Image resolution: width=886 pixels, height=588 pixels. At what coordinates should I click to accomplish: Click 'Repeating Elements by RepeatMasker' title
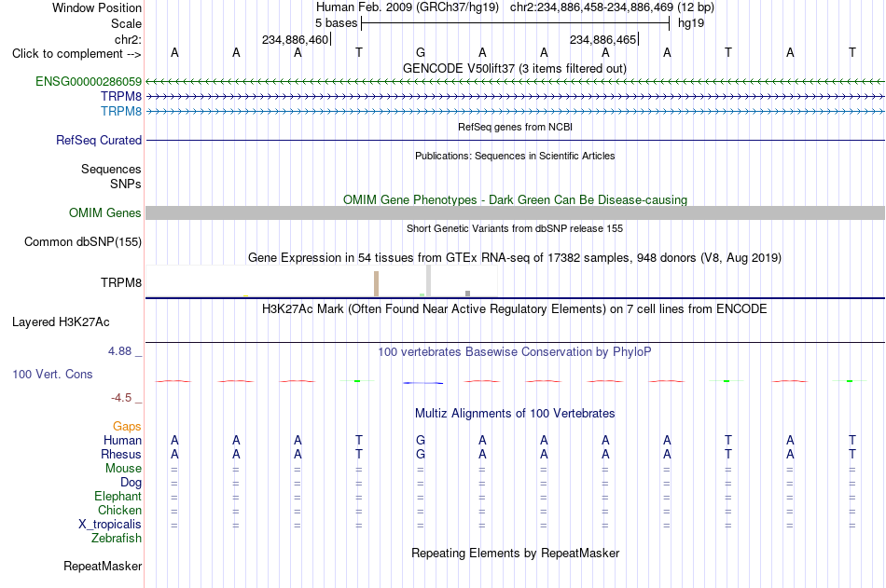(515, 553)
